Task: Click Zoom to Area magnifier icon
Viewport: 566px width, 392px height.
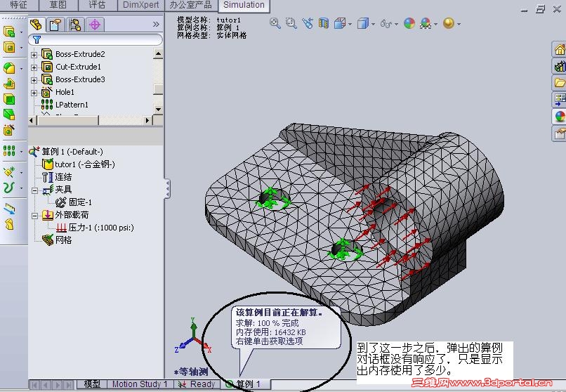Action: pos(291,23)
